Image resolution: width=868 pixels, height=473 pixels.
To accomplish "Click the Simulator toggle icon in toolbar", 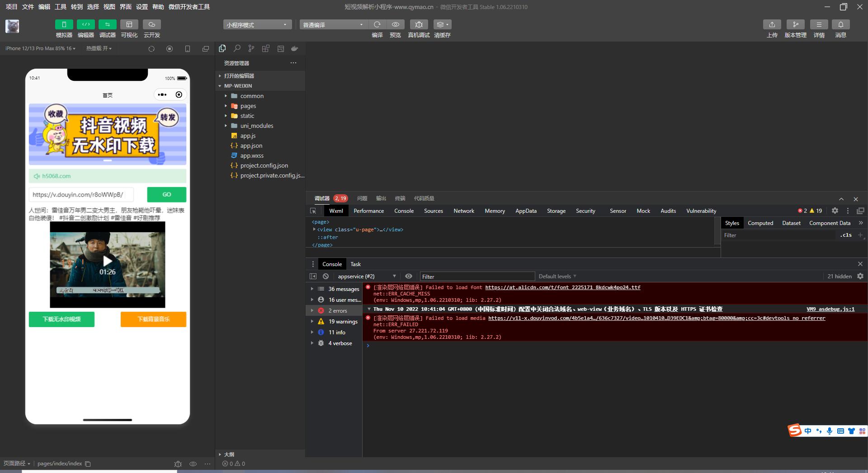I will click(64, 24).
